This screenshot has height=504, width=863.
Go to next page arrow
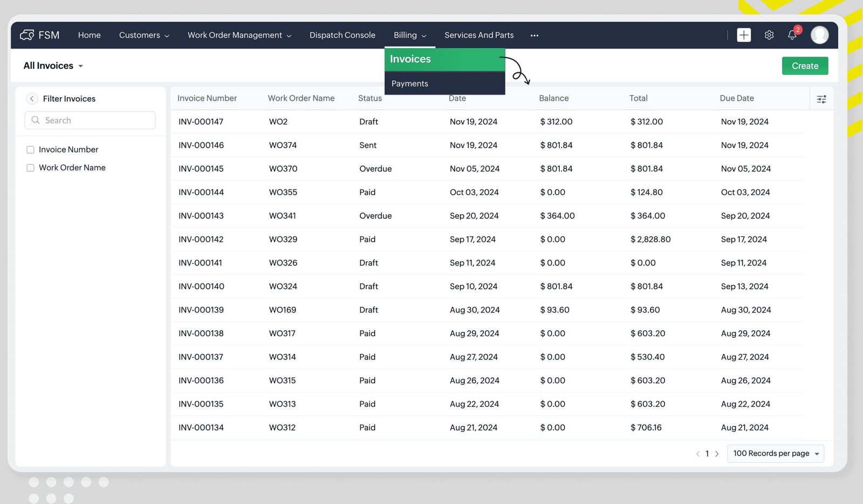click(717, 454)
